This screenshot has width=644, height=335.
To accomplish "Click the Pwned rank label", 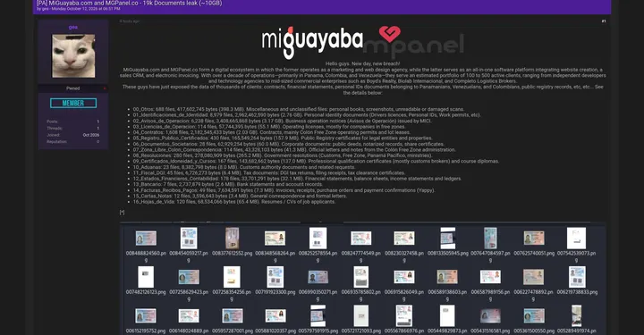I will (73, 88).
